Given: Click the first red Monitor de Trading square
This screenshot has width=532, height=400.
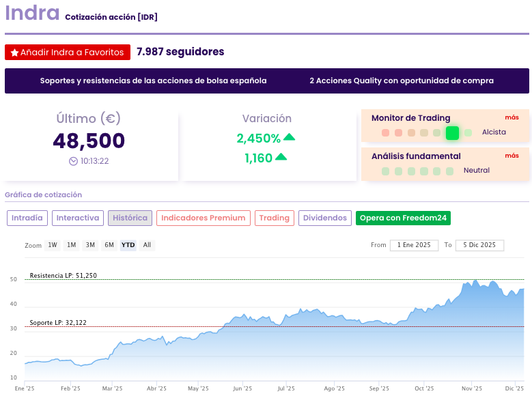Looking at the screenshot, I should point(385,132).
